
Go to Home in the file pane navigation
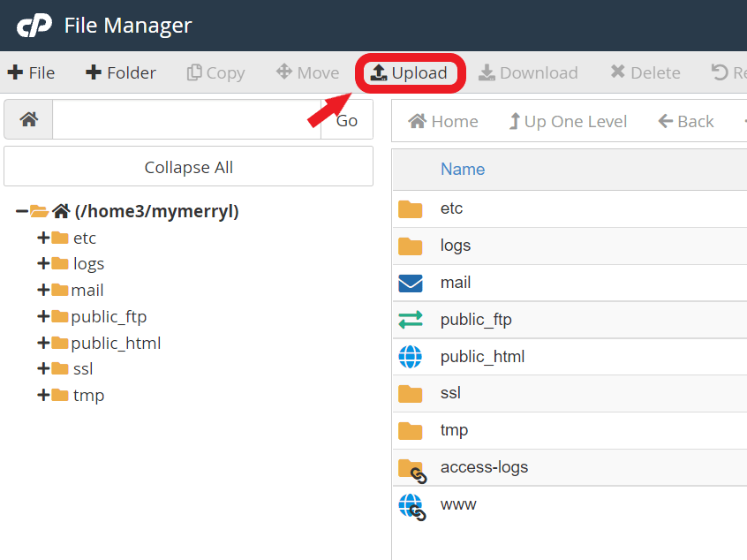click(443, 122)
